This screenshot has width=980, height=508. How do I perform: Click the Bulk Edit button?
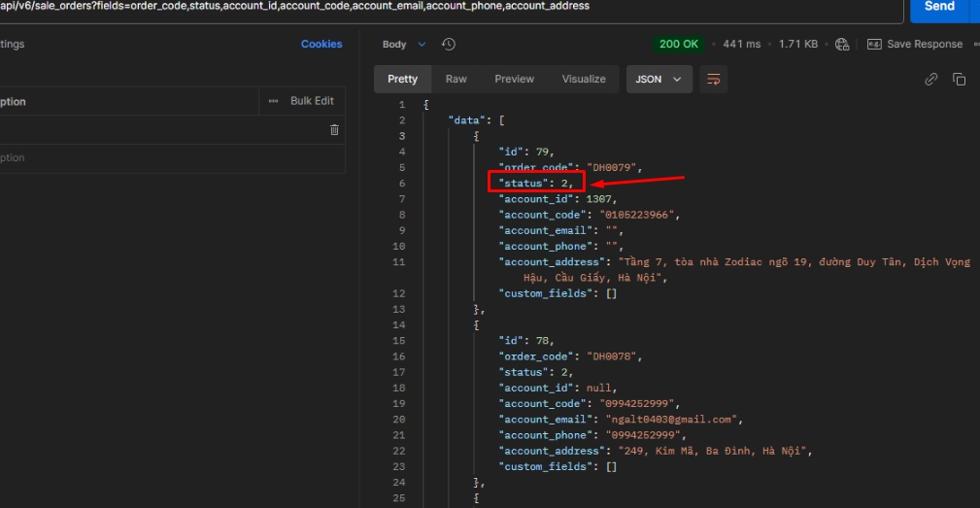coord(312,101)
